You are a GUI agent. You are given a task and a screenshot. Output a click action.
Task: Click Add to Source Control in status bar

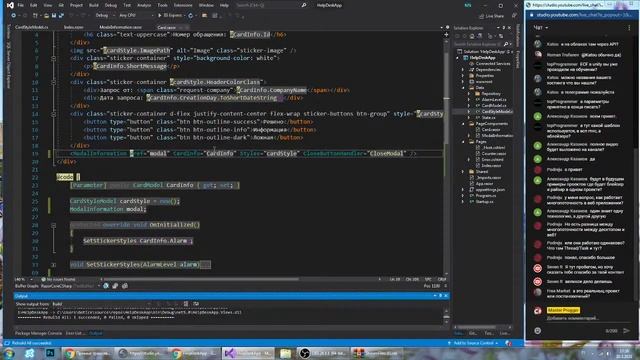(473, 343)
